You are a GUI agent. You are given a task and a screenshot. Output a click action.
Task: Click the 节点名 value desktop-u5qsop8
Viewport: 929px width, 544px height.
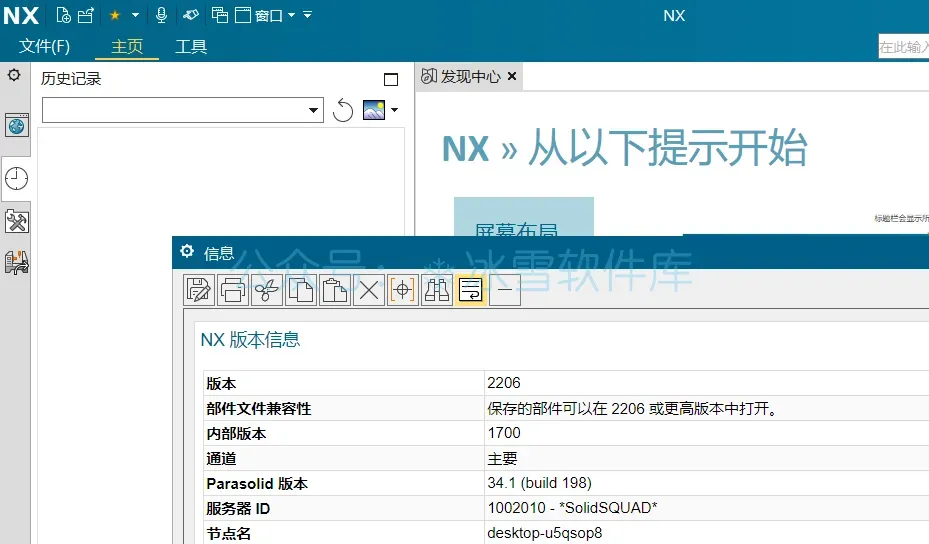pos(544,533)
